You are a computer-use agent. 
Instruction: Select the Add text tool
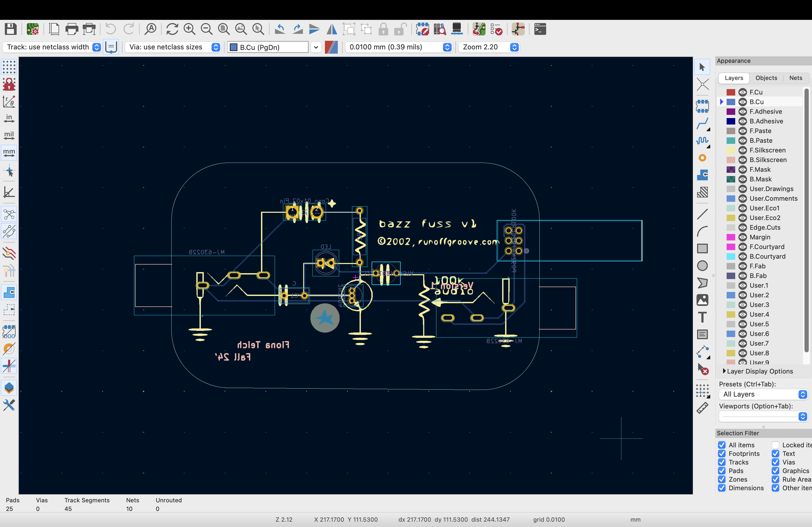click(702, 317)
